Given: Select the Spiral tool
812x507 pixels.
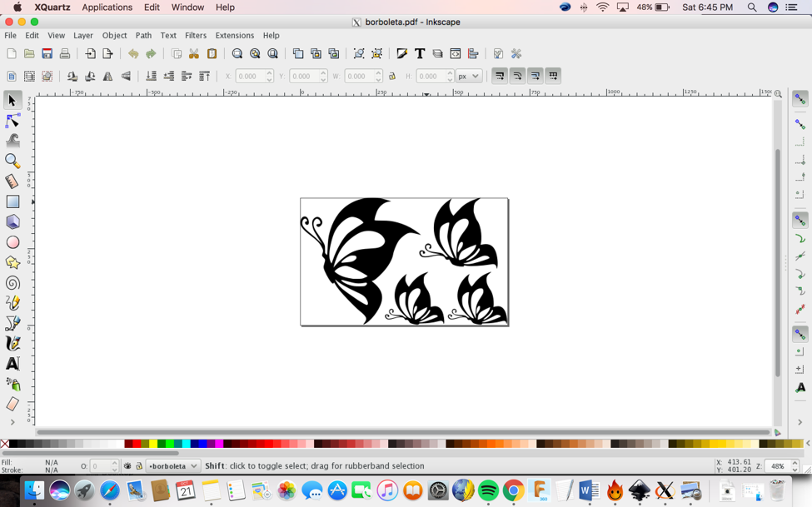Looking at the screenshot, I should [12, 283].
